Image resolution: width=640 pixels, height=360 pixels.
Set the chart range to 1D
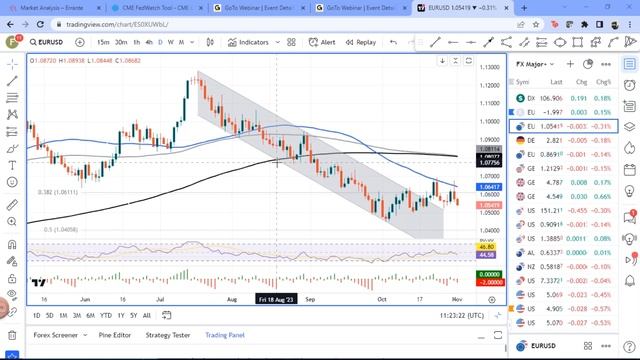click(x=36, y=315)
